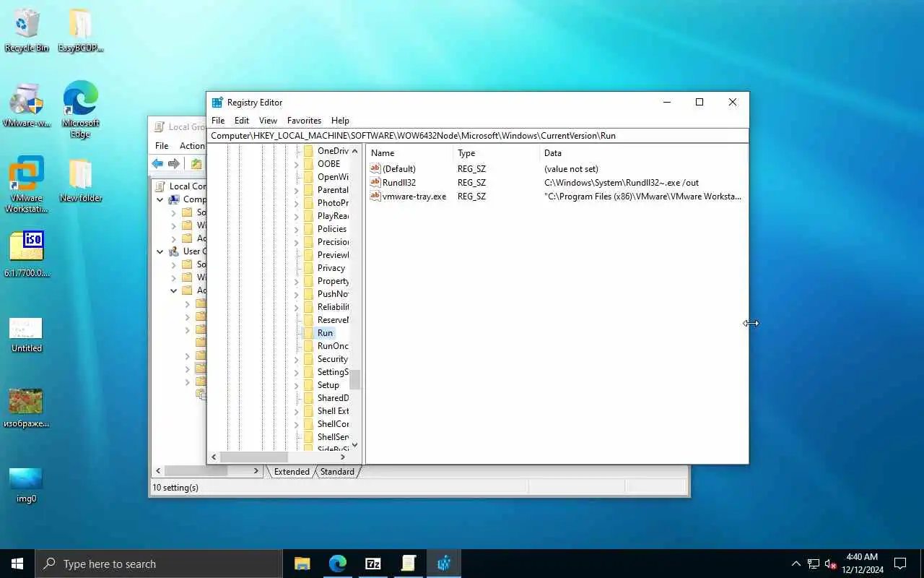The height and width of the screenshot is (578, 924).
Task: Click Forward arrow in Group Policy toolbar
Action: (174, 164)
